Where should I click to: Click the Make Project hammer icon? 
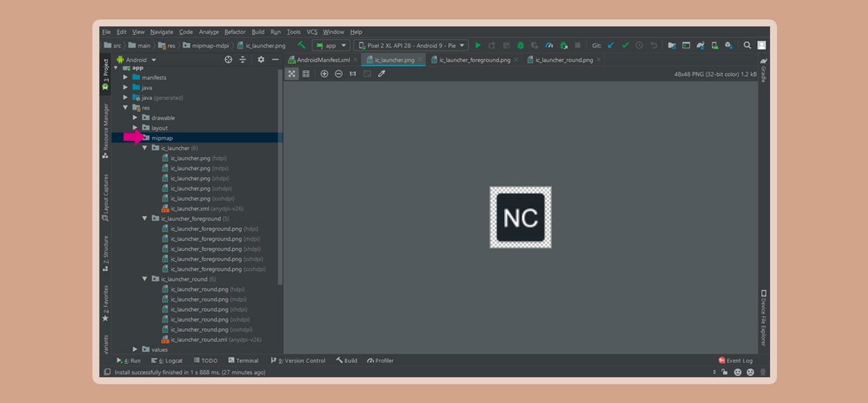[301, 45]
